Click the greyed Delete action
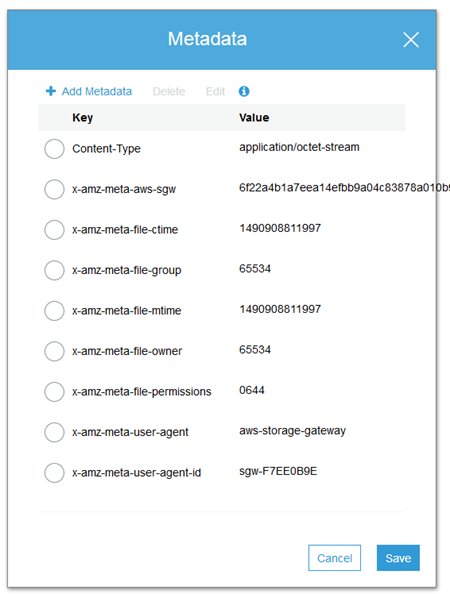This screenshot has height=594, width=450. [x=169, y=91]
